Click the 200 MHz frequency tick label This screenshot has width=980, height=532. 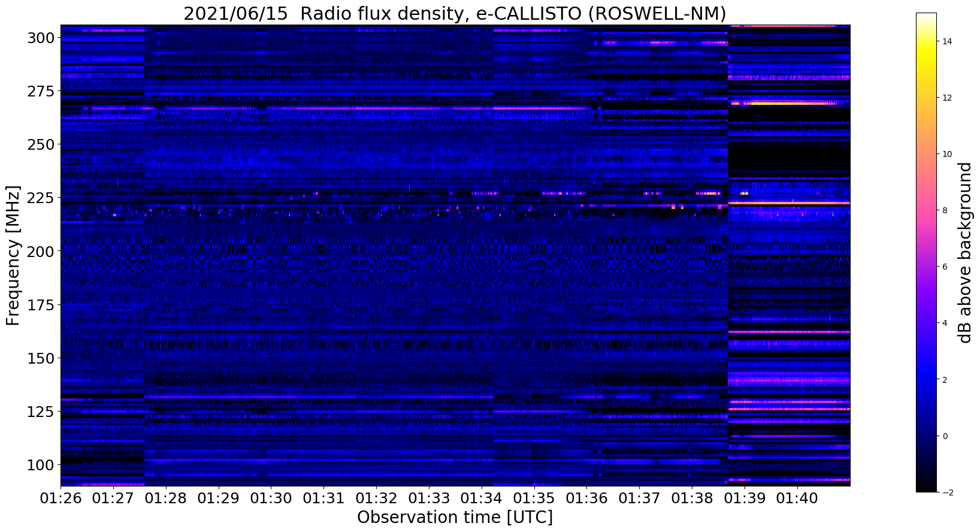(41, 251)
